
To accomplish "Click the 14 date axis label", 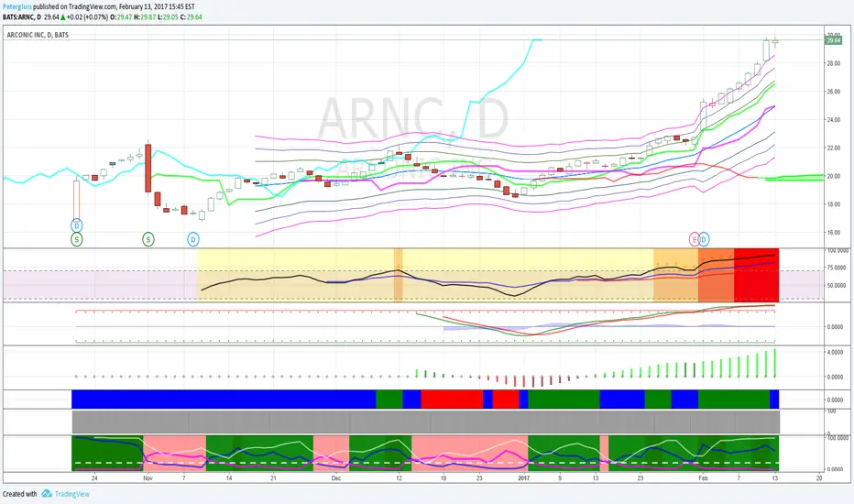I will [x=229, y=478].
